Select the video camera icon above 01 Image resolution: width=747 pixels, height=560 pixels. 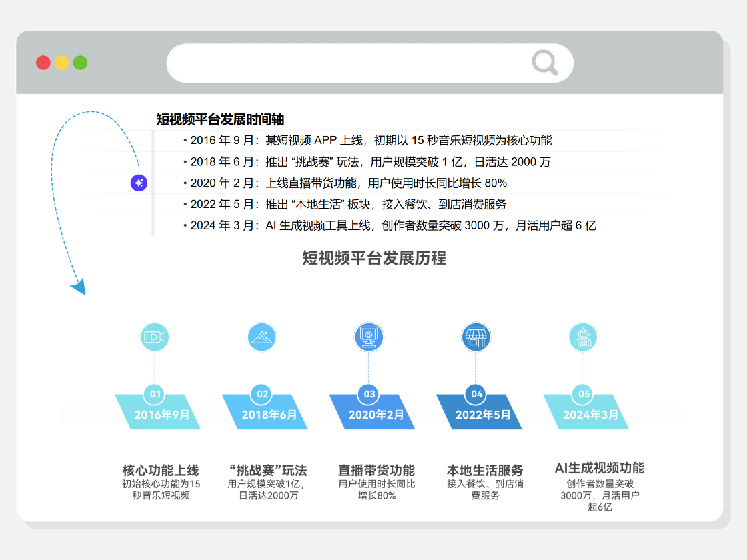[x=155, y=337]
